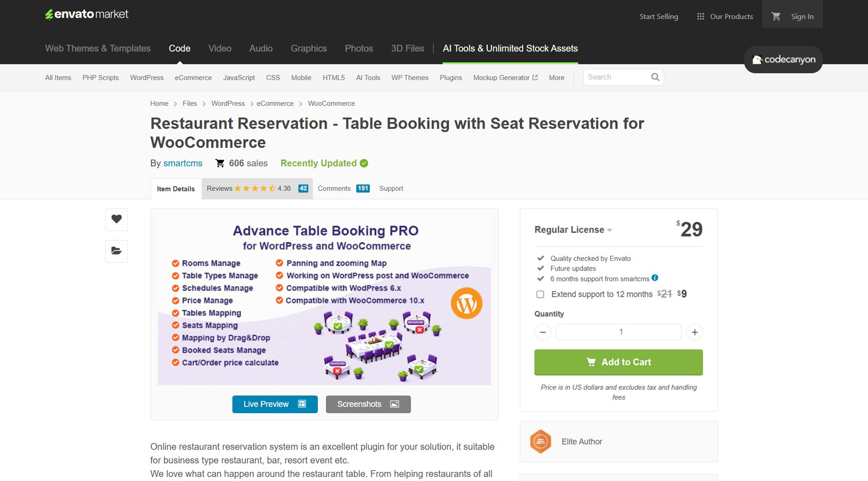Screen dimensions: 868x481
Task: Open AI Tools in sub navigation
Action: (x=368, y=78)
